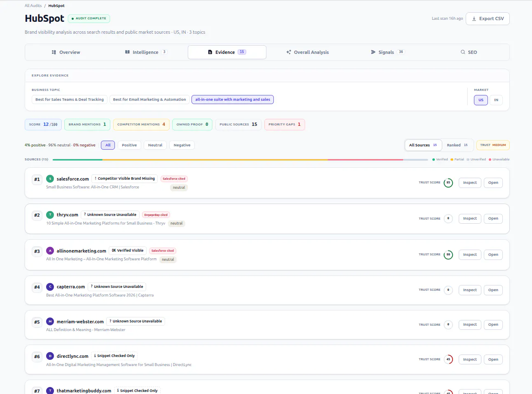Screen dimensions: 532x394
Task: Click the EngageBay cited tag
Action: coord(156,215)
